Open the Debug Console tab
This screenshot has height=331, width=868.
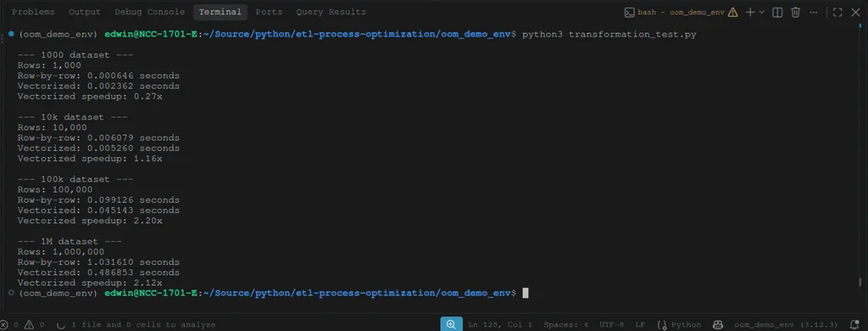point(149,12)
